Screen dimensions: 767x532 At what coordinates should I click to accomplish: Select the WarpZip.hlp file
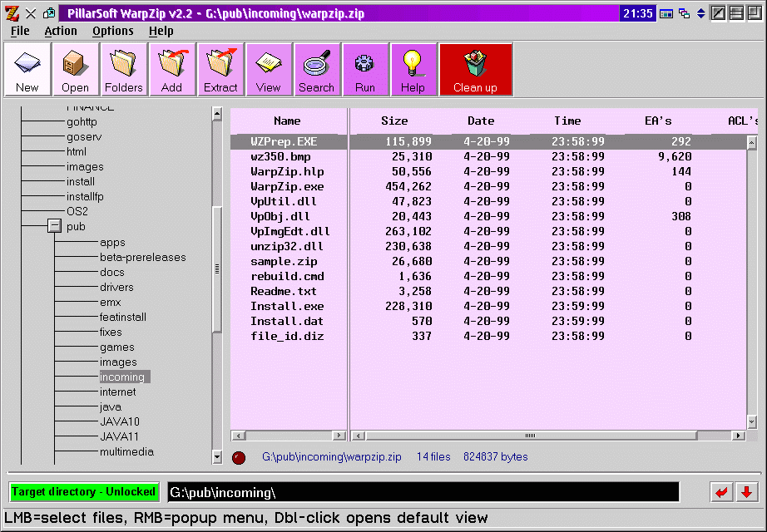point(287,171)
